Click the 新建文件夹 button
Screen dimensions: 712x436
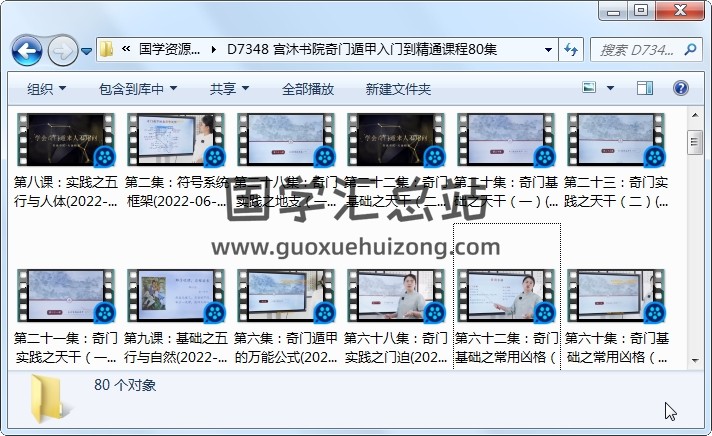pyautogui.click(x=398, y=89)
